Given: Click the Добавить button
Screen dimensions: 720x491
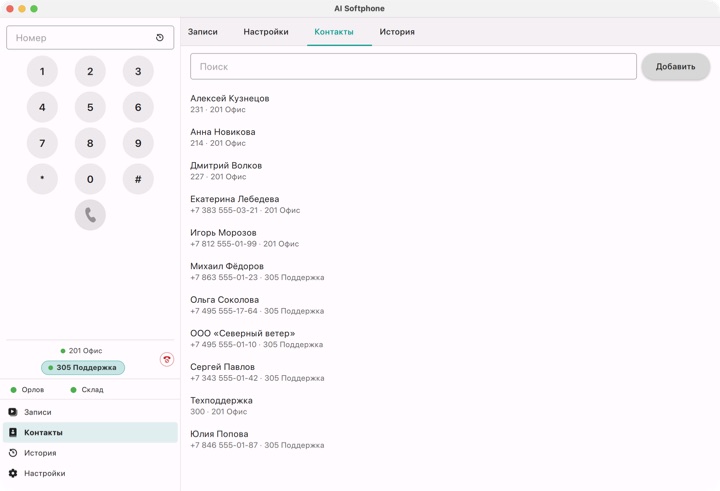Looking at the screenshot, I should point(675,67).
